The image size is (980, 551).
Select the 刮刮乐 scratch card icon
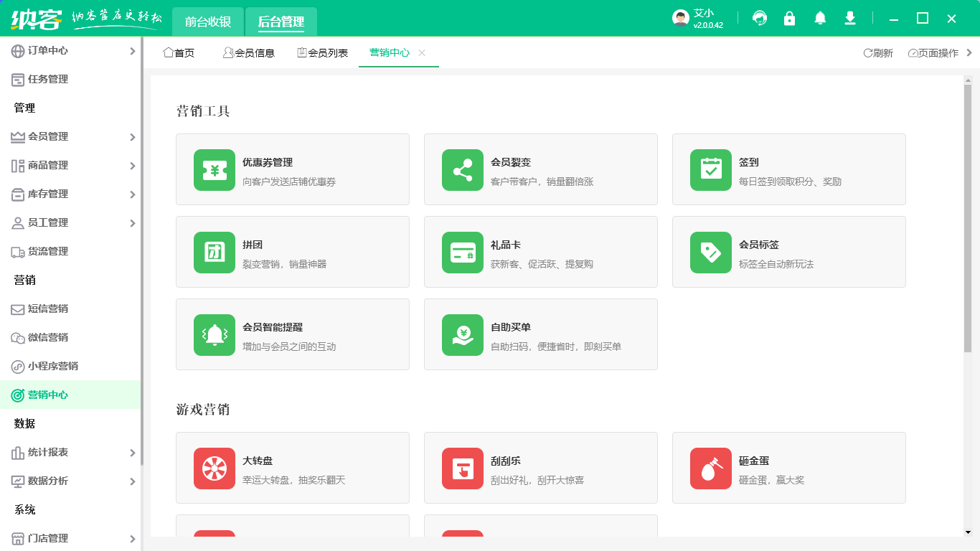point(462,468)
